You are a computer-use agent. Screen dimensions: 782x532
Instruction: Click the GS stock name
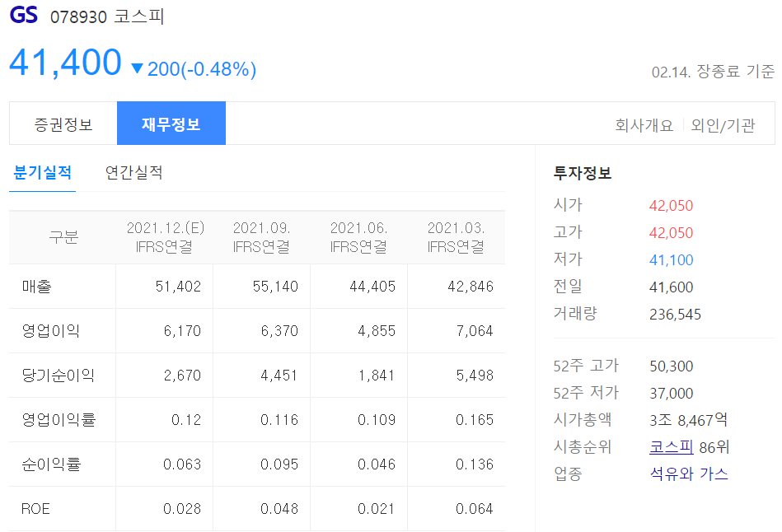[x=23, y=15]
